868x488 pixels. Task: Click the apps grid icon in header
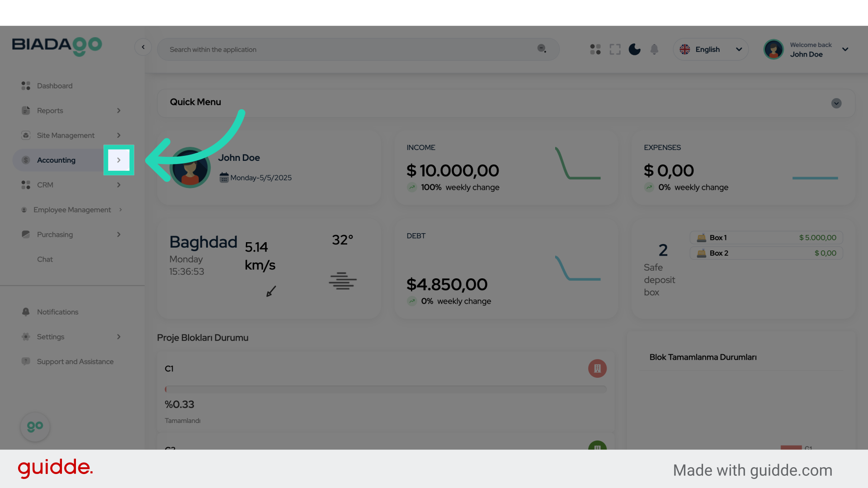pyautogui.click(x=595, y=49)
